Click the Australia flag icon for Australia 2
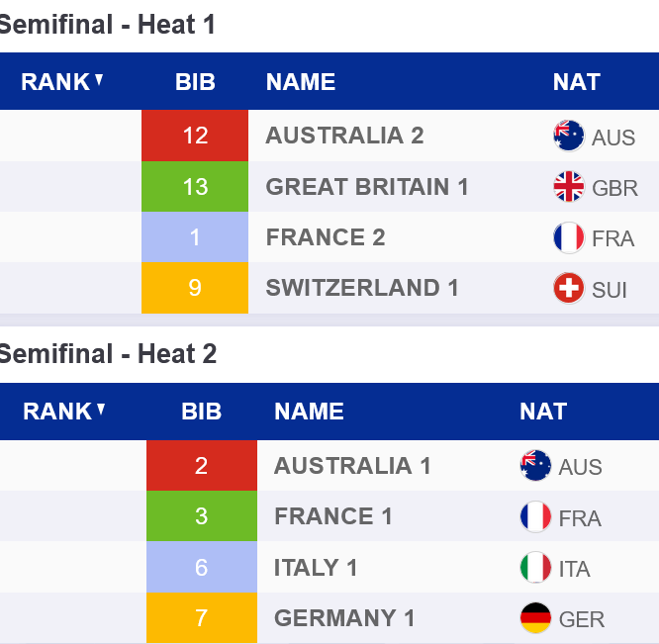The width and height of the screenshot is (659, 644). point(569,136)
